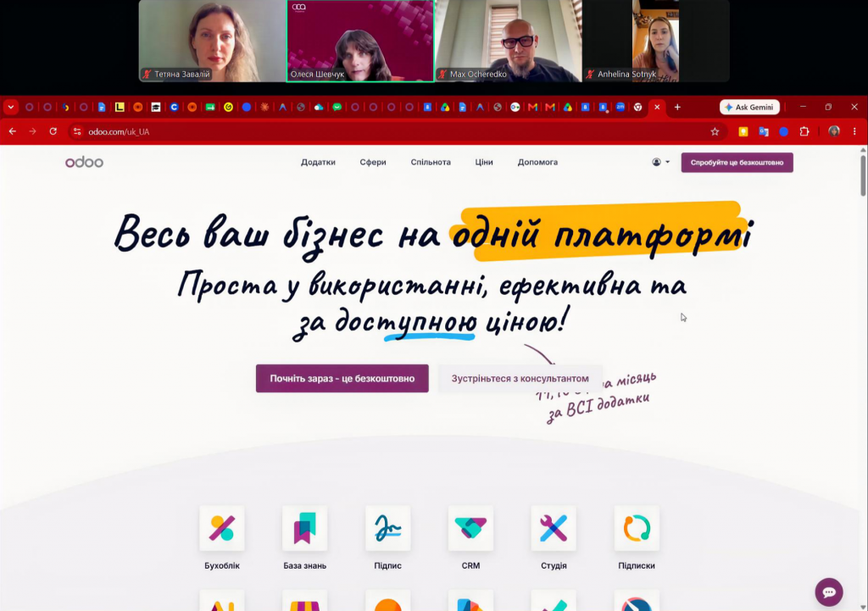Switch to the Zoom tab
Screen dimensions: 868x611
(620, 108)
